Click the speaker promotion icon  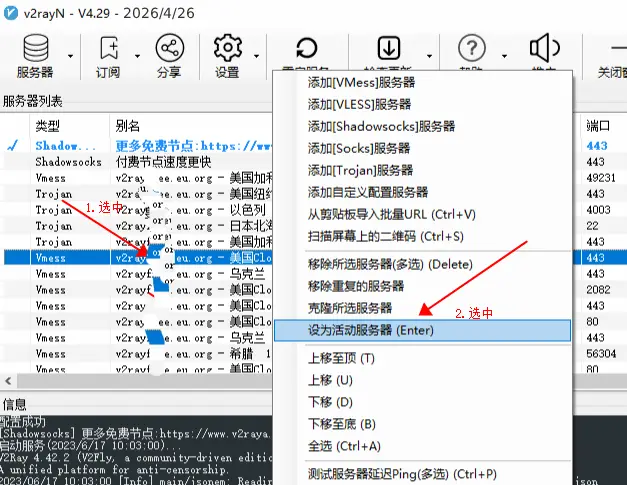coord(544,48)
